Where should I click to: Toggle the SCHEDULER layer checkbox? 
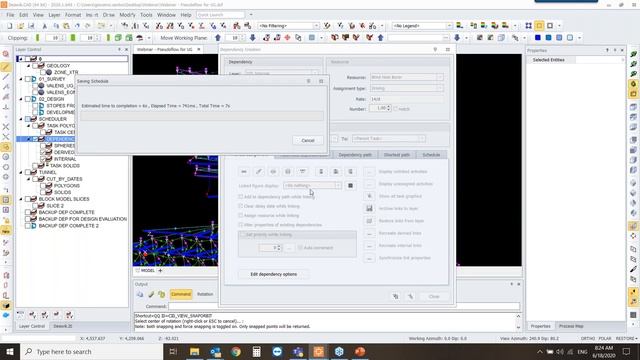pos(28,119)
